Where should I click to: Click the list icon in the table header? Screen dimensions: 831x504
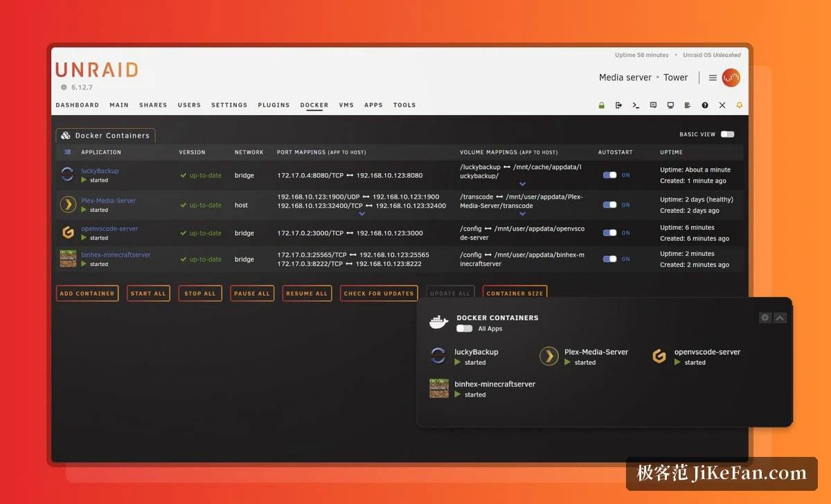tap(68, 152)
